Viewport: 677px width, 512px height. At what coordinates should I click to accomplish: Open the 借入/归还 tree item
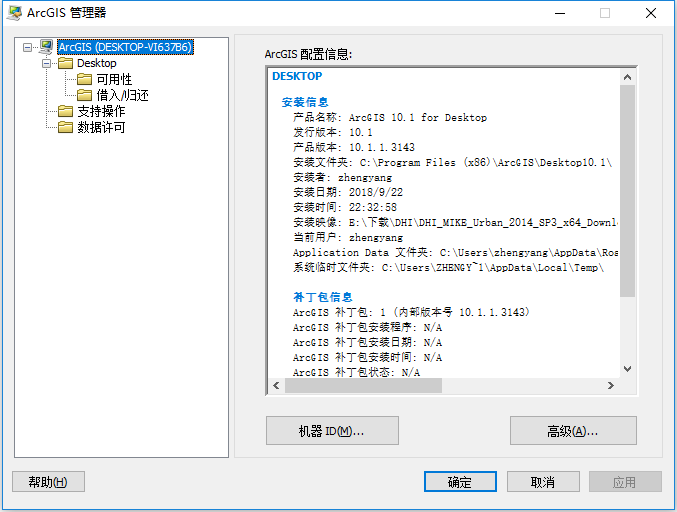[x=123, y=95]
